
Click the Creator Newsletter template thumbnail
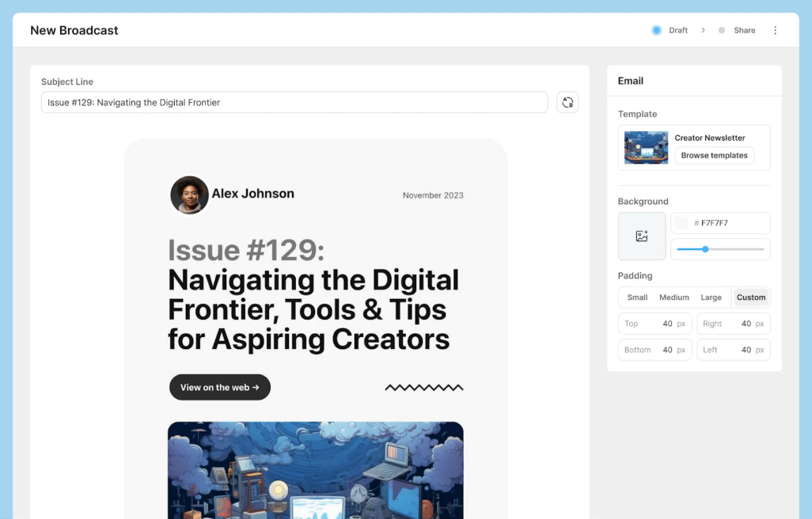(646, 147)
